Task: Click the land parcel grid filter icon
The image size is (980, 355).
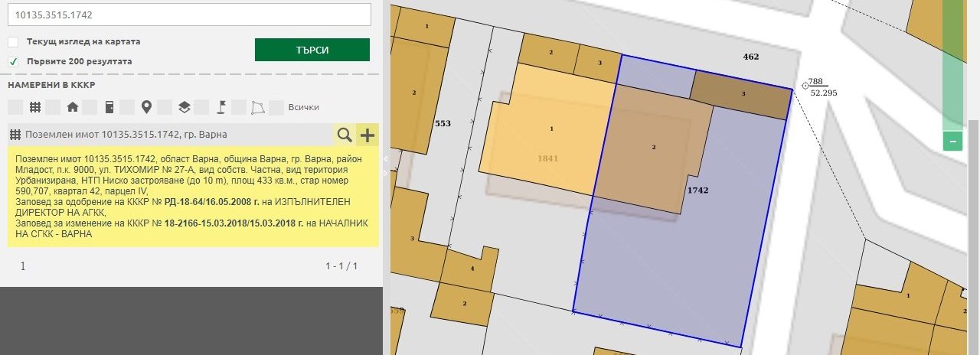Action: (34, 107)
